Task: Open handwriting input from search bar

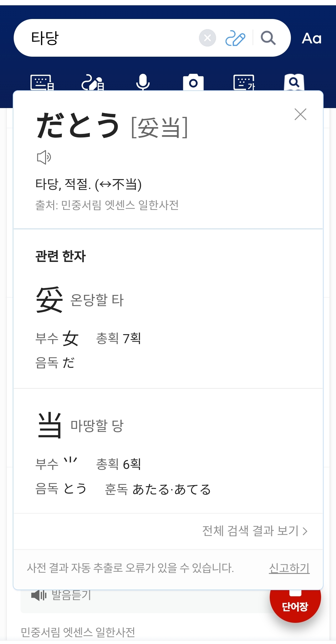Action: click(235, 38)
